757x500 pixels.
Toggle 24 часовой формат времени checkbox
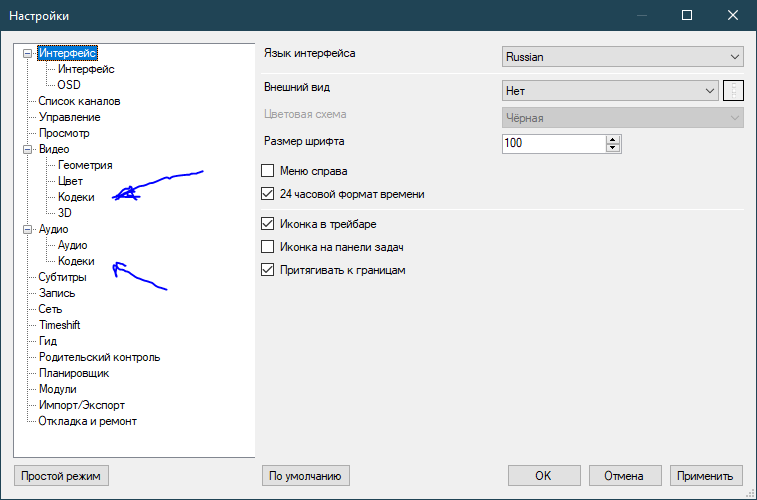267,194
